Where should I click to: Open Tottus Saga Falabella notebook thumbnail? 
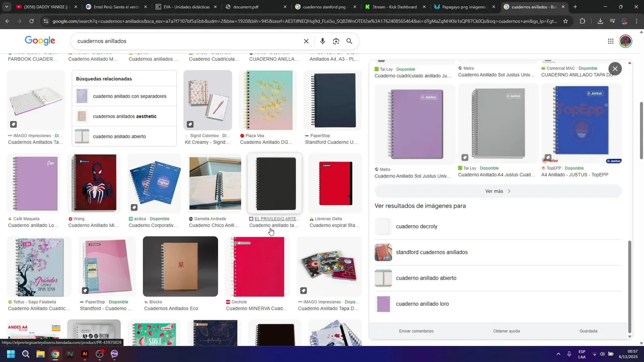pyautogui.click(x=39, y=266)
